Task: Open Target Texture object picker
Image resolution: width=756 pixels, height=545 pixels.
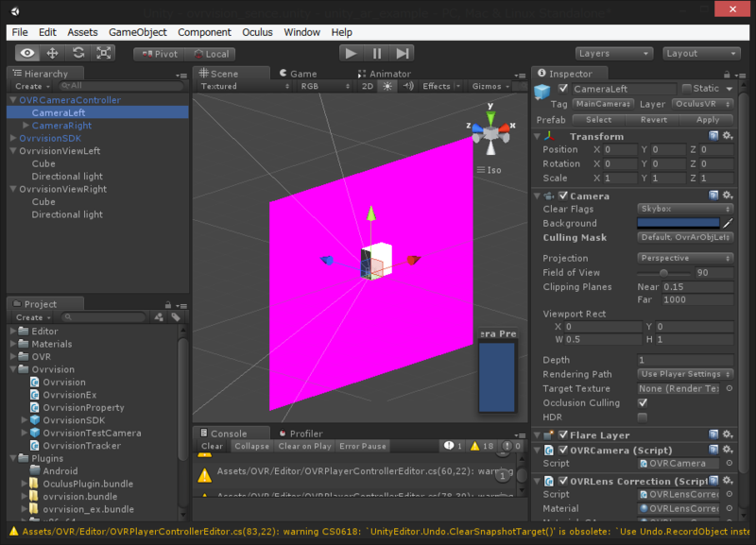Action: point(729,388)
